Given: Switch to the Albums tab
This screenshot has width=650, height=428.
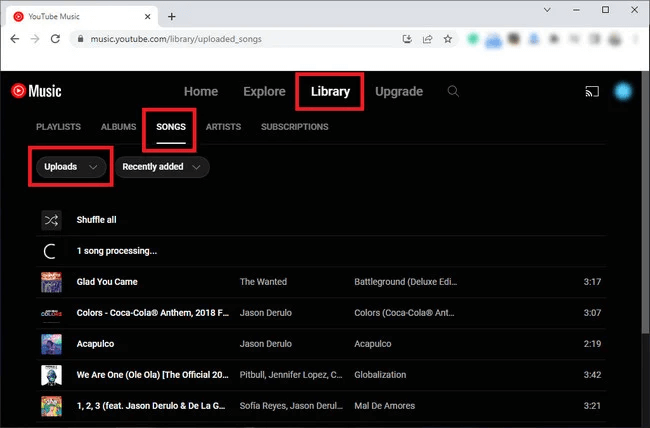Looking at the screenshot, I should 118,127.
